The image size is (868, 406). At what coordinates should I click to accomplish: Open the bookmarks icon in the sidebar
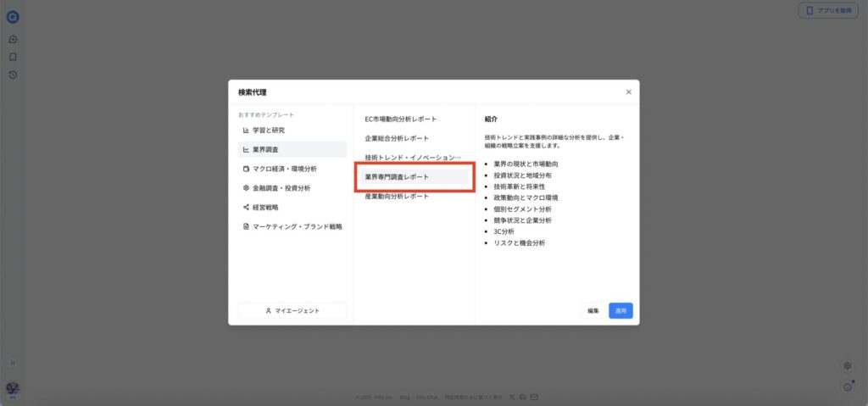pos(13,57)
